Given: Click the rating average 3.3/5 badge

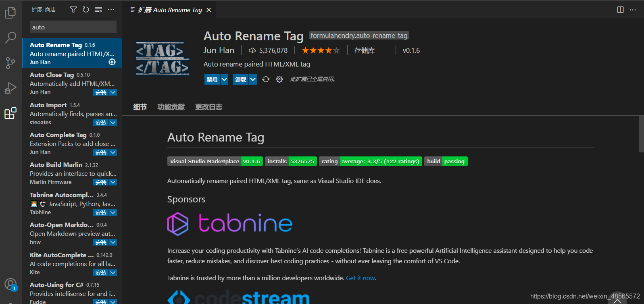Looking at the screenshot, I should coord(371,161).
